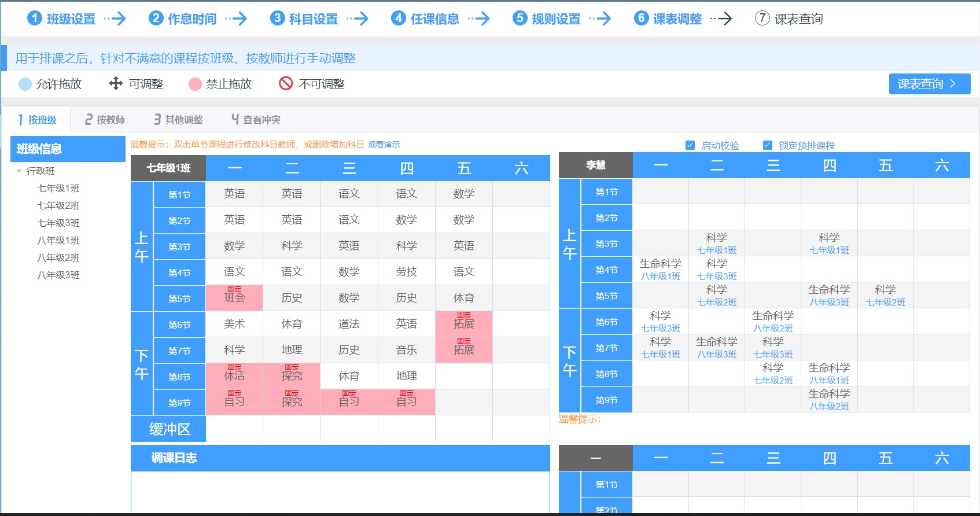Click 李慧's 科学 七年级2班 Friday period 5
Screen dimensions: 980x516
pos(886,296)
